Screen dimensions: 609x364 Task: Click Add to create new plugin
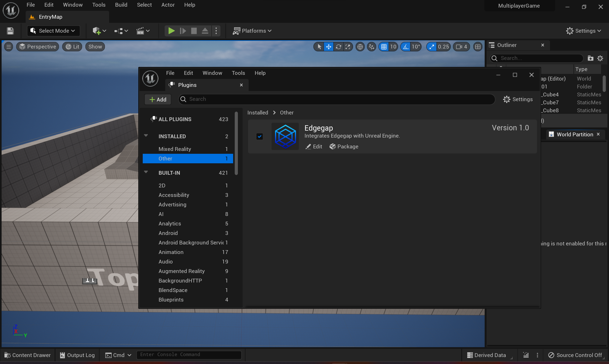pyautogui.click(x=158, y=100)
